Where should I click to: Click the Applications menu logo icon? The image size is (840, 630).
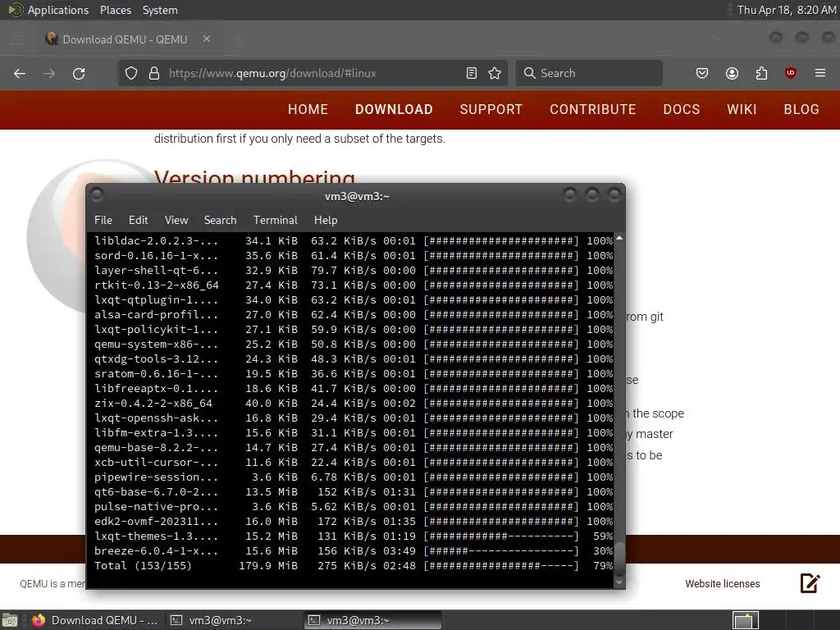point(15,10)
